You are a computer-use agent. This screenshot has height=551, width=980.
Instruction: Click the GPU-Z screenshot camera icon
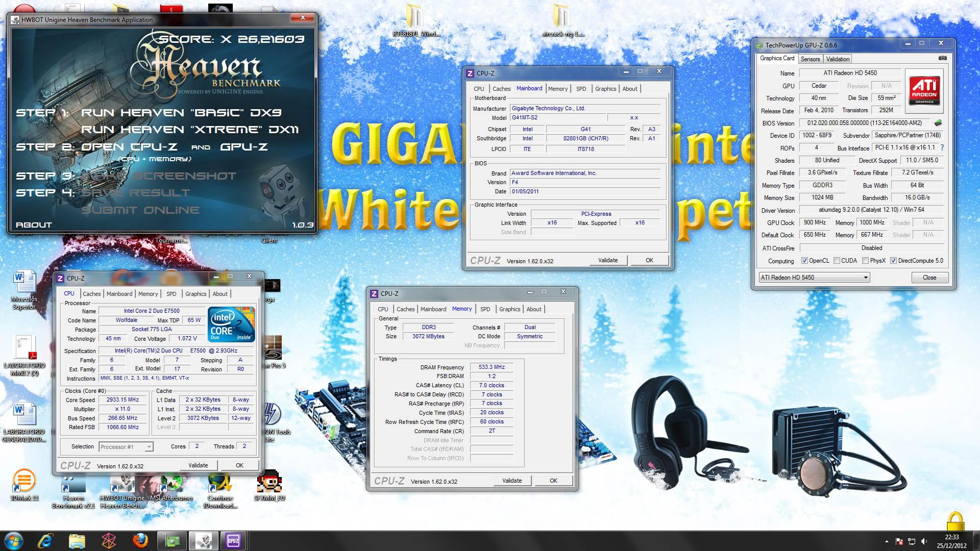point(942,58)
